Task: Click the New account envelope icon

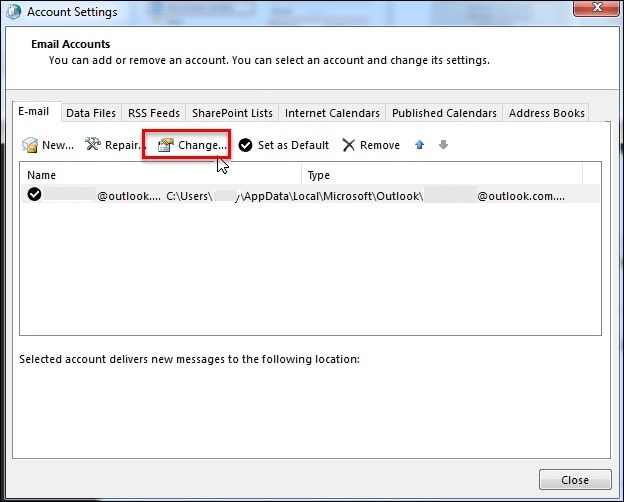Action: (x=30, y=145)
